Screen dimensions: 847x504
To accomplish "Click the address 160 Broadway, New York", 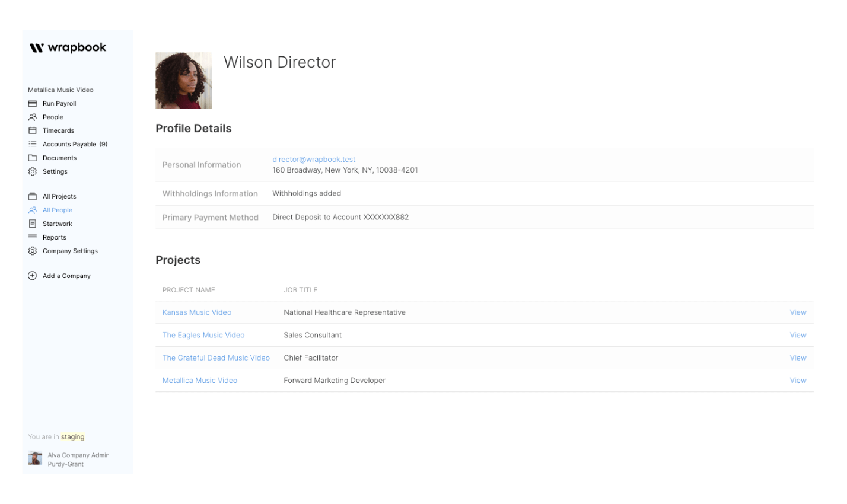I will 345,170.
